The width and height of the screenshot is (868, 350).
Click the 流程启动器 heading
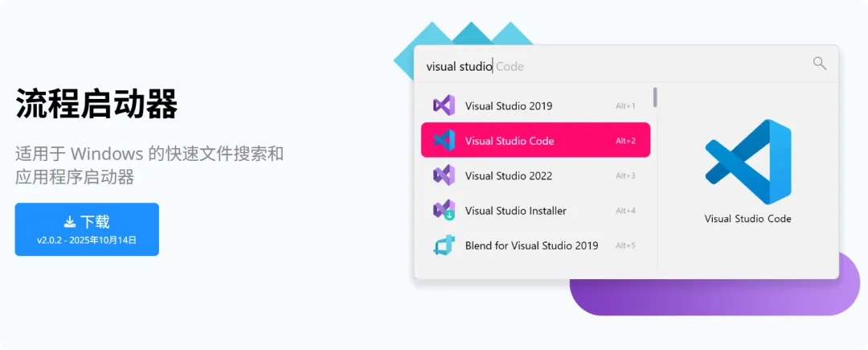96,104
